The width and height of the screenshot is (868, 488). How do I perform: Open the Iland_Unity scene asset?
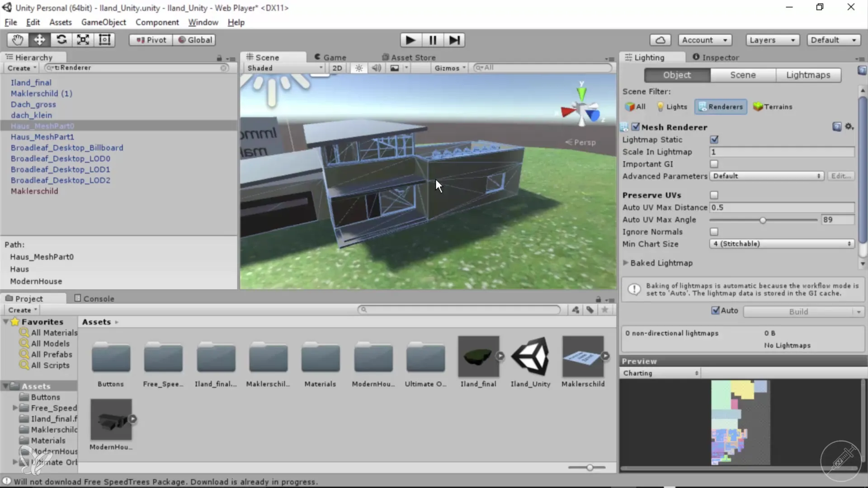(x=530, y=361)
